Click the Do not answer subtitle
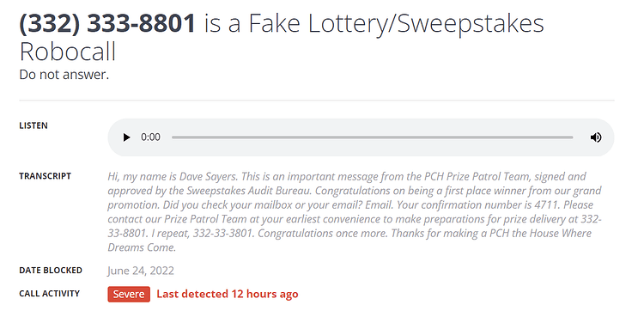Viewport: 644px width, 317px height. click(x=64, y=75)
